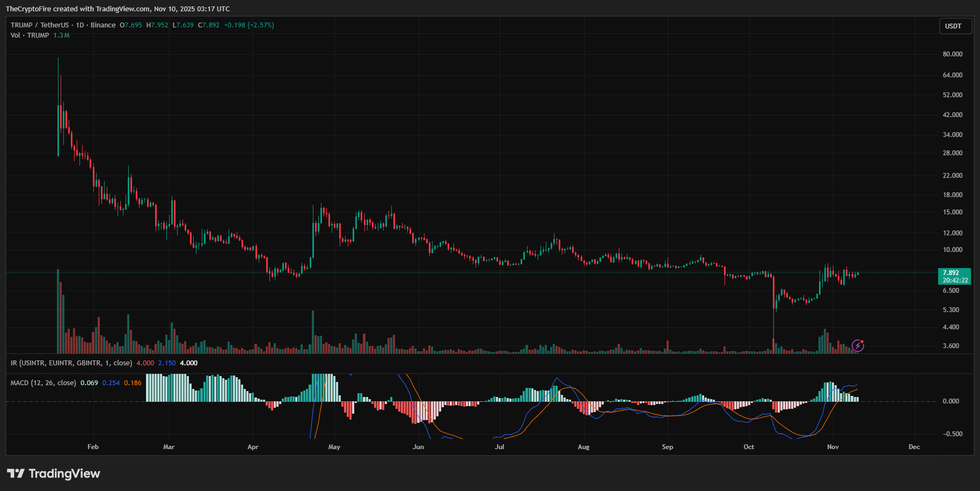
Task: Click the 28.000 price scale label
Action: (x=953, y=153)
